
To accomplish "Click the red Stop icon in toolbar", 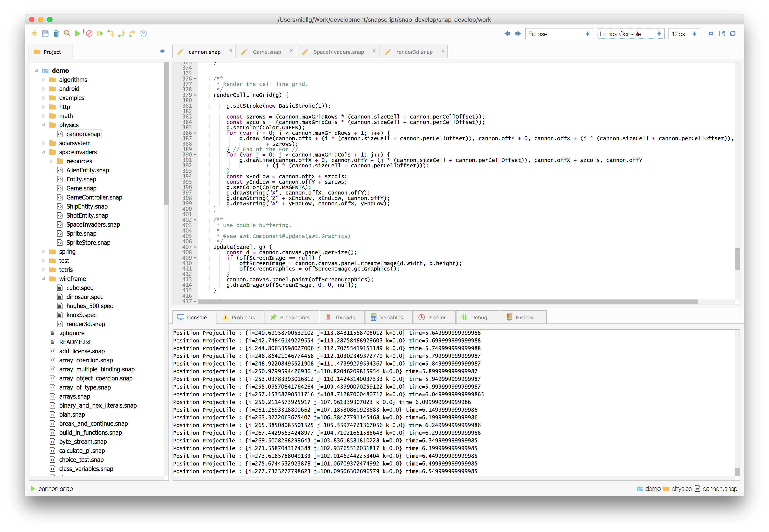I will [x=89, y=34].
